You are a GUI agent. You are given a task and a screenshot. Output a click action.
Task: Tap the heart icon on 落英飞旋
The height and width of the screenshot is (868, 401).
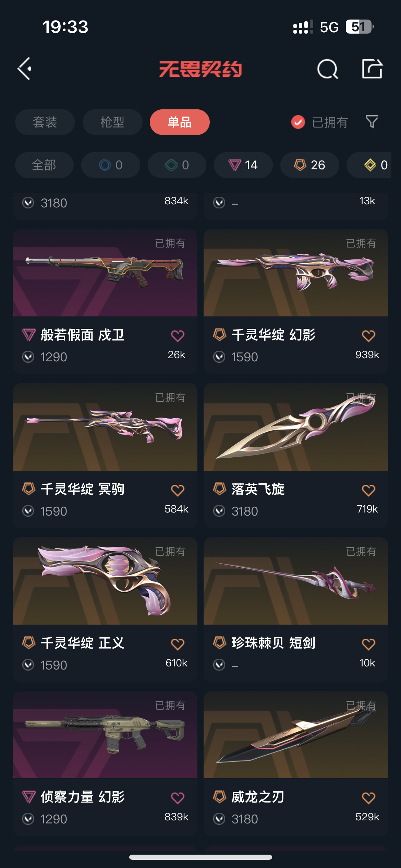tap(368, 490)
